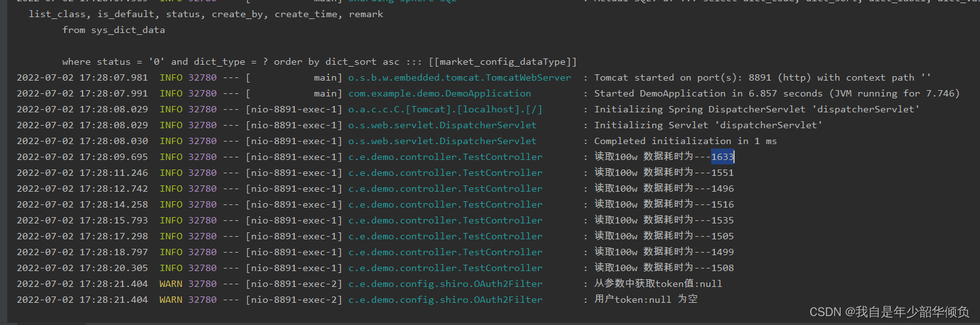This screenshot has width=980, height=325.
Task: Click the 'from sys_dict_data' SQL line
Action: (114, 30)
